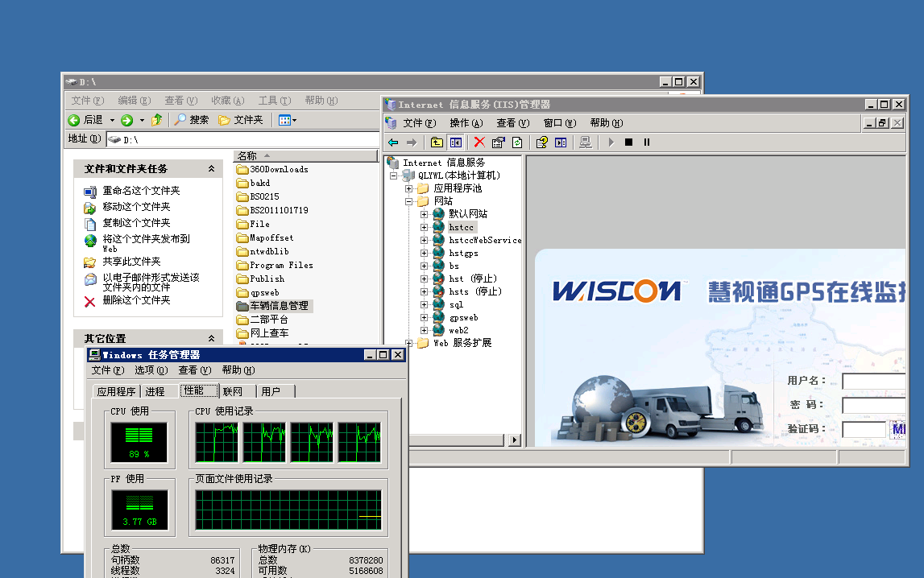Click 将这个文件夹发布到 Web link
924x578 pixels.
[x=146, y=243]
